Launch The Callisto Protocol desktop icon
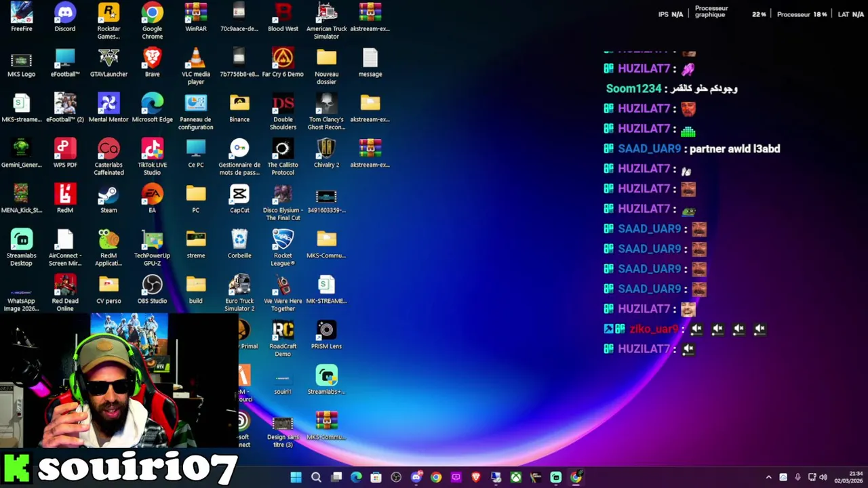The image size is (868, 488). (x=283, y=157)
